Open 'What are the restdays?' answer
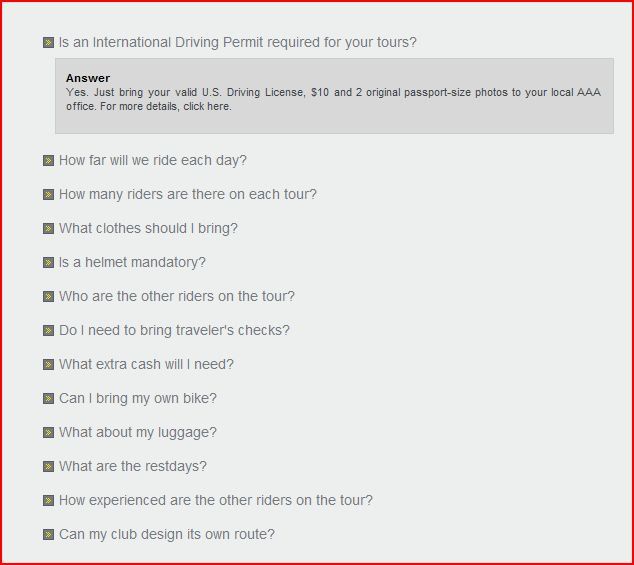 coord(132,466)
